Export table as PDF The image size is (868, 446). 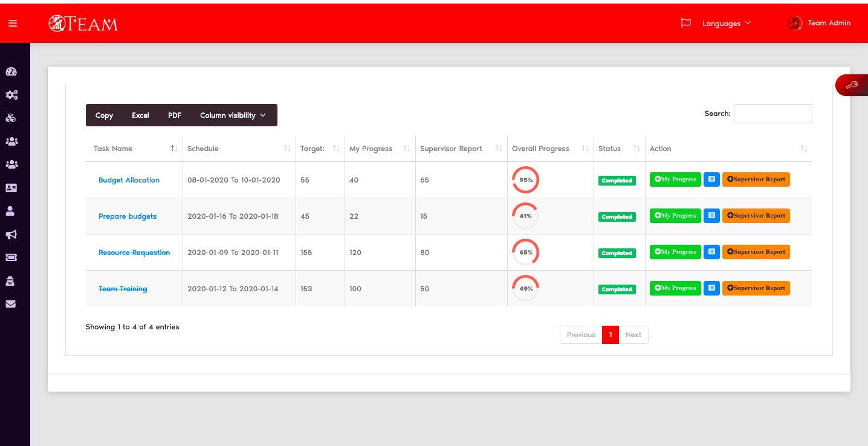[175, 115]
